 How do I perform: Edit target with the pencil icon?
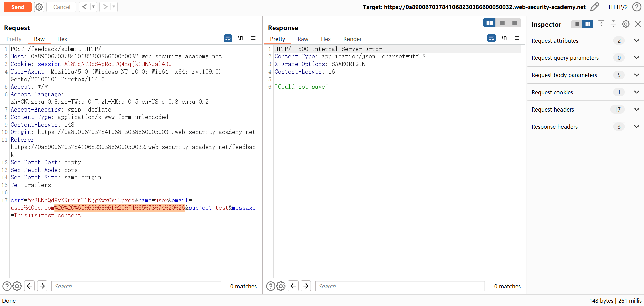pyautogui.click(x=594, y=7)
